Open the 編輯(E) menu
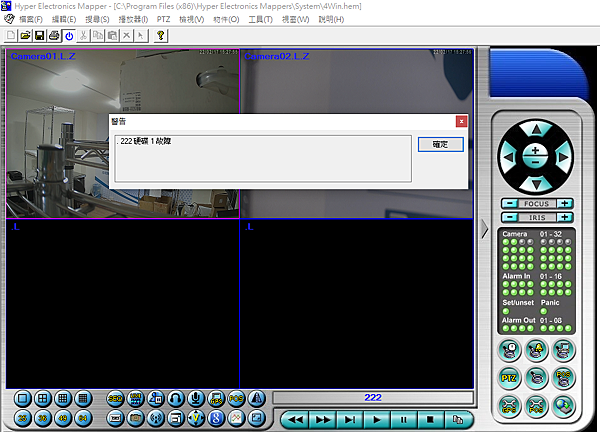600x432 pixels. 64,19
